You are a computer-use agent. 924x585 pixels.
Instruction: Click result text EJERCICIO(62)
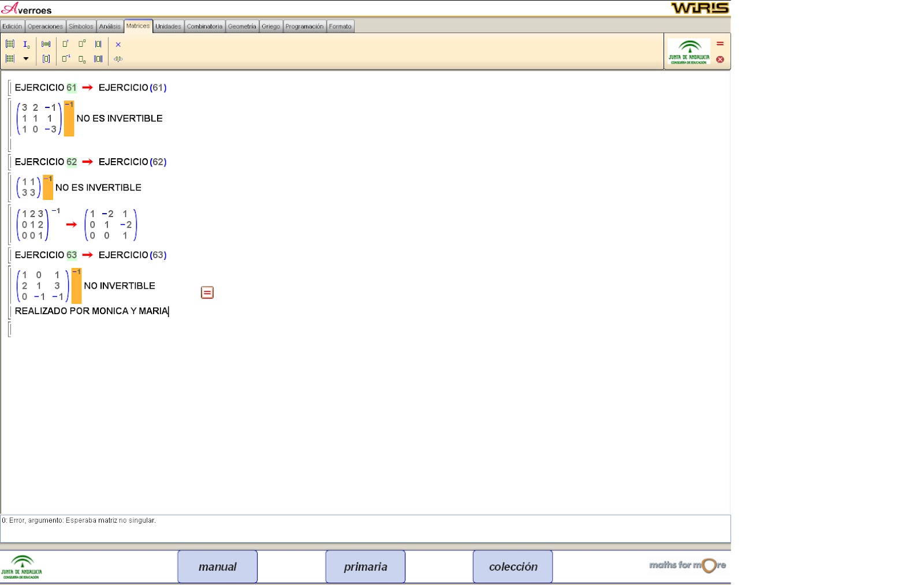point(132,162)
